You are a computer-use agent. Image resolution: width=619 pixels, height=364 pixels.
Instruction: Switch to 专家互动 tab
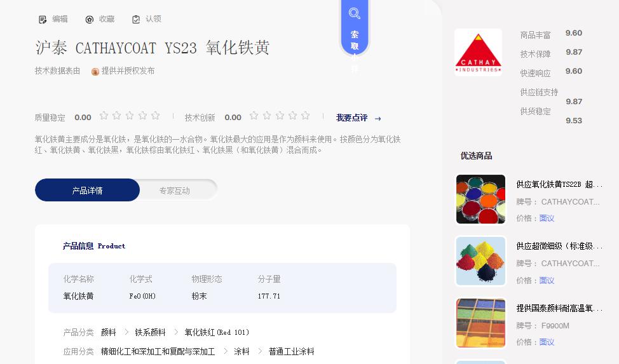(175, 191)
